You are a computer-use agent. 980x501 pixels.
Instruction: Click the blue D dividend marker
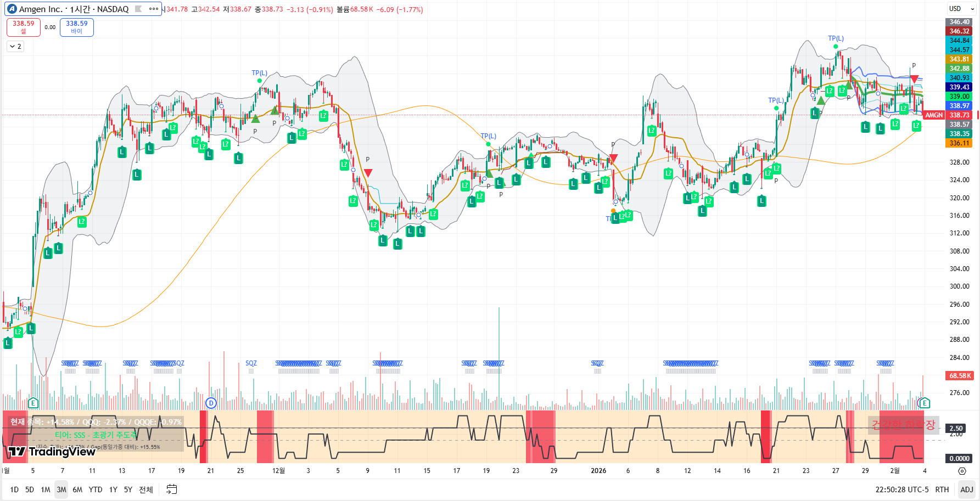(211, 403)
